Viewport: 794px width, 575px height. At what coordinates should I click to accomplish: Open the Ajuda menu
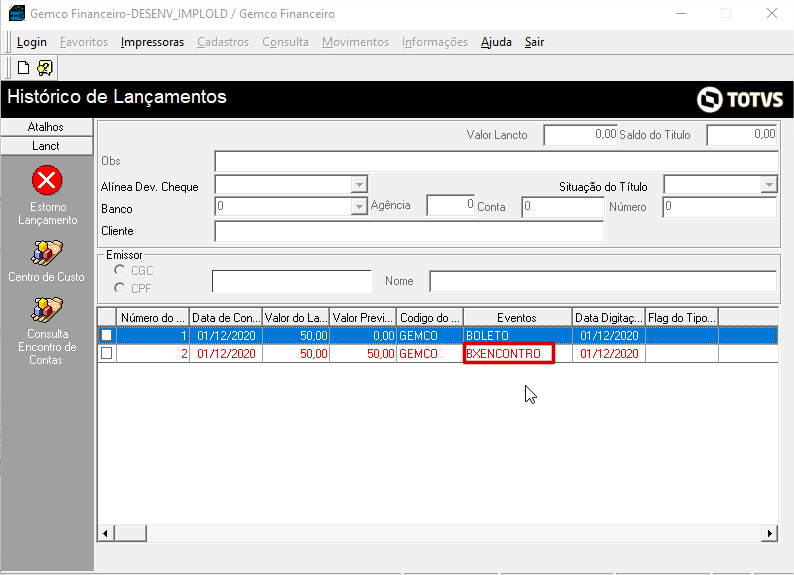[x=496, y=42]
